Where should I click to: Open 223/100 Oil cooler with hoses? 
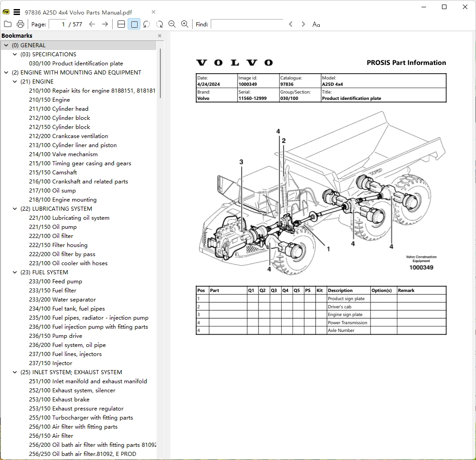pyautogui.click(x=68, y=263)
